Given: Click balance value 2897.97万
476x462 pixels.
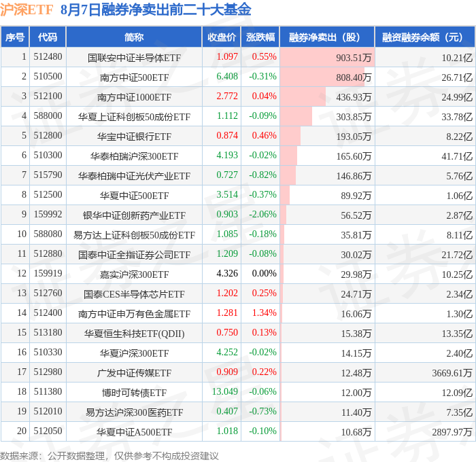Looking at the screenshot, I should 452,432.
